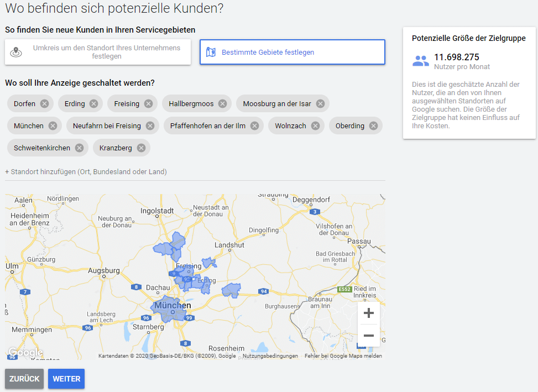
Task: Choose 'Bestimmte Gebiete festlegen' option
Action: pyautogui.click(x=292, y=52)
